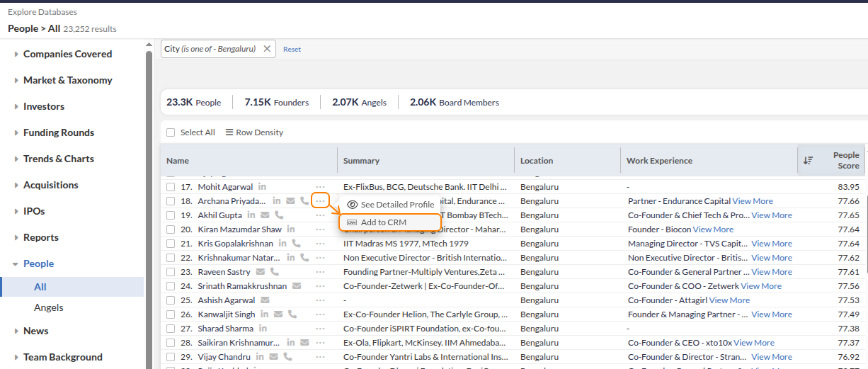Open the Angels sub-item under People
868x369 pixels.
pos(49,307)
